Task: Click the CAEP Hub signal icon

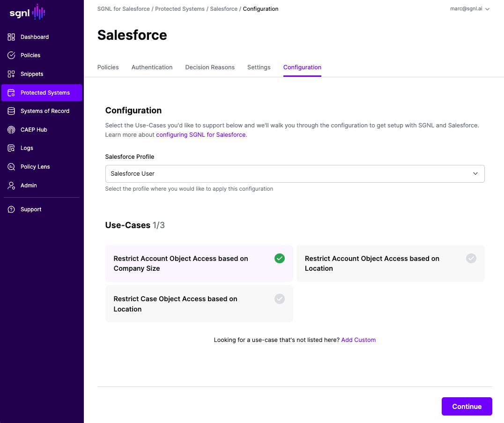Action: tap(11, 130)
